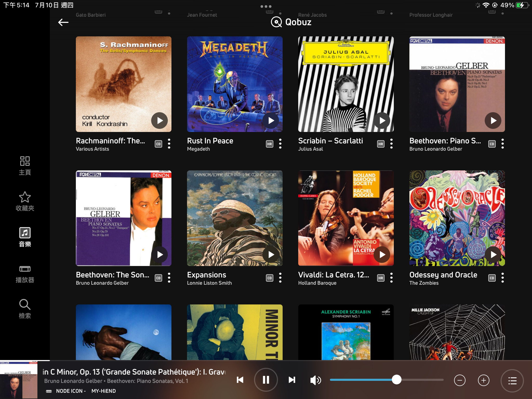The height and width of the screenshot is (399, 532).
Task: Open artist Lonnie Liston Smith
Action: (209, 283)
